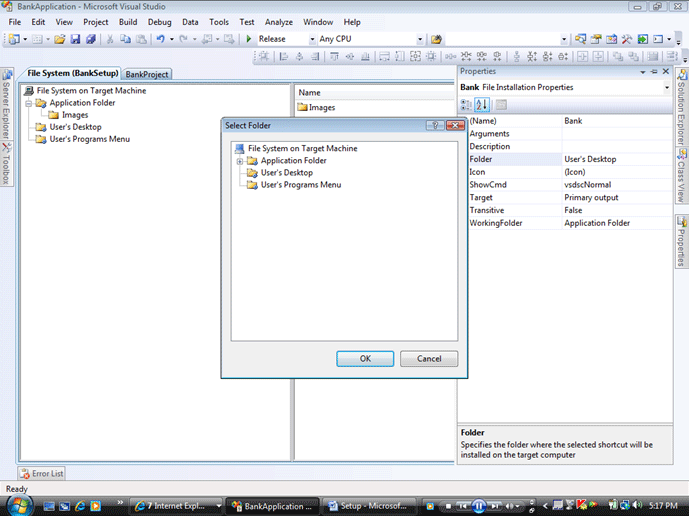Click the Name column header in file list

374,93
